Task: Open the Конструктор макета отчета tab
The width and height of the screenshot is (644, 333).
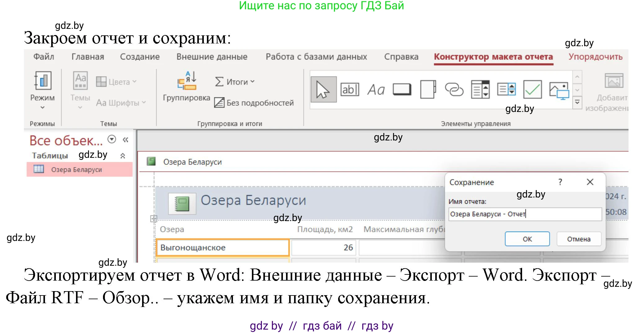Action: click(494, 56)
